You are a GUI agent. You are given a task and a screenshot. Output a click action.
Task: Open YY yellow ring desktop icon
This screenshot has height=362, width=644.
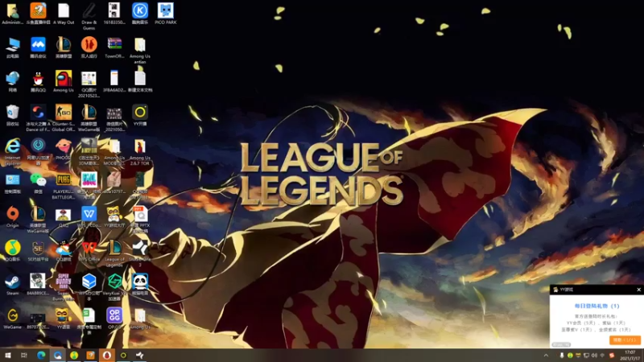[139, 112]
